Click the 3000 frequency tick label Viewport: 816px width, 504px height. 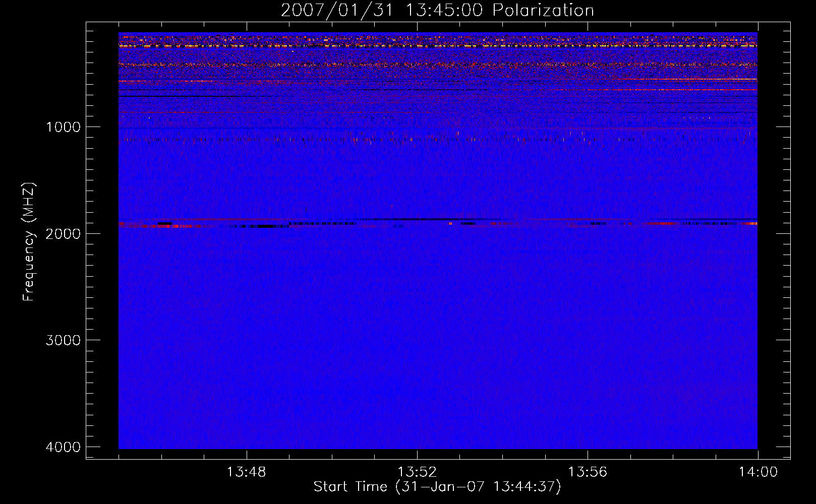[x=63, y=340]
